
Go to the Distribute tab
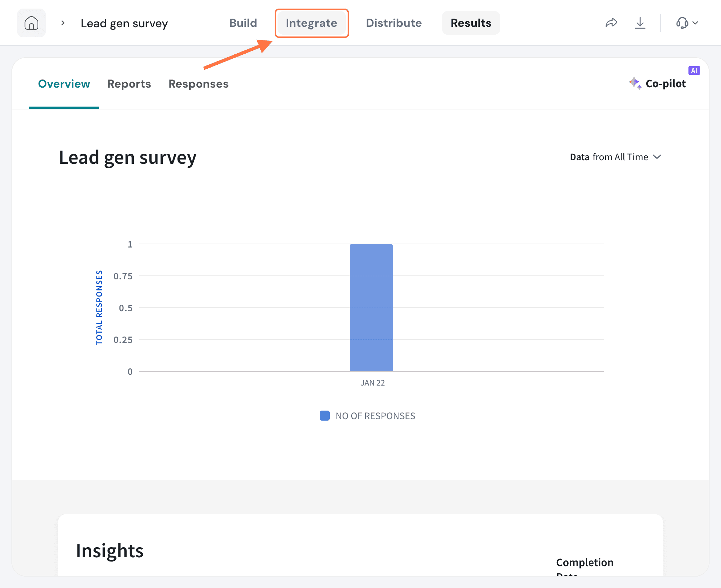tap(394, 23)
